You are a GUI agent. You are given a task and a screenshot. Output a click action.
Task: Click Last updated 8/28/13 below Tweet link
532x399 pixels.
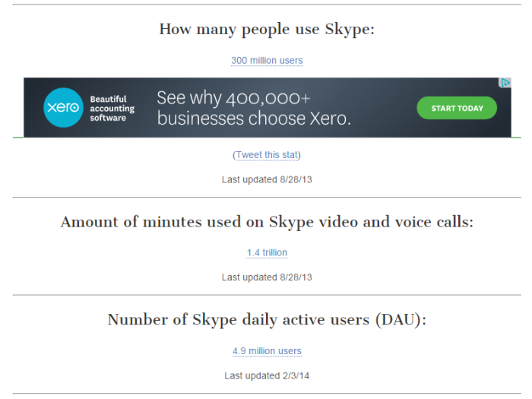click(267, 179)
